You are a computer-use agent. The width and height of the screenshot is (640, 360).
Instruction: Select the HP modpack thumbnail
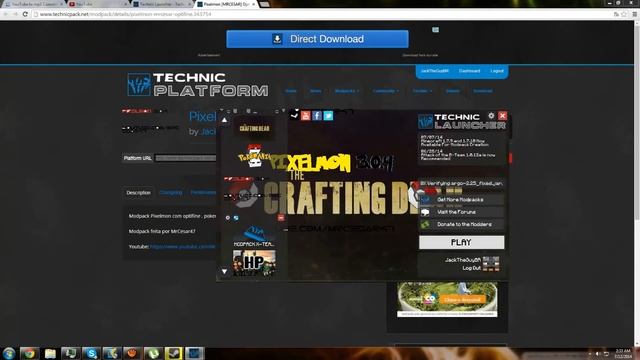pos(254,263)
